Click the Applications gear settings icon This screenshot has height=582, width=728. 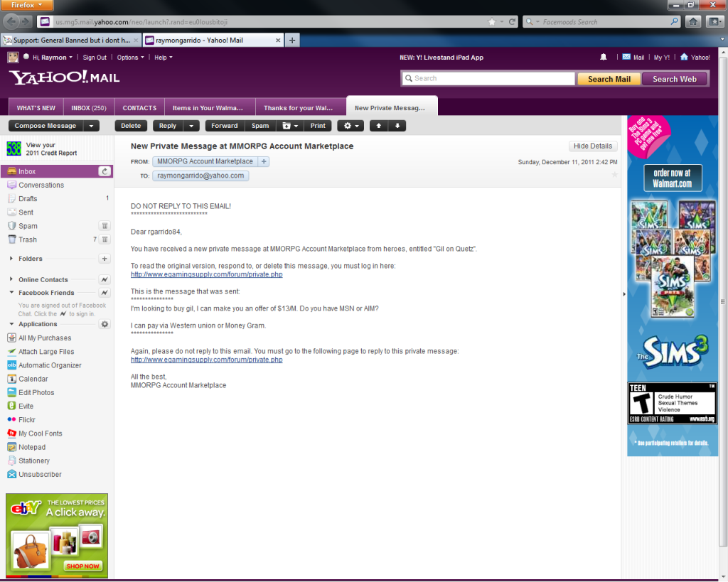[105, 324]
